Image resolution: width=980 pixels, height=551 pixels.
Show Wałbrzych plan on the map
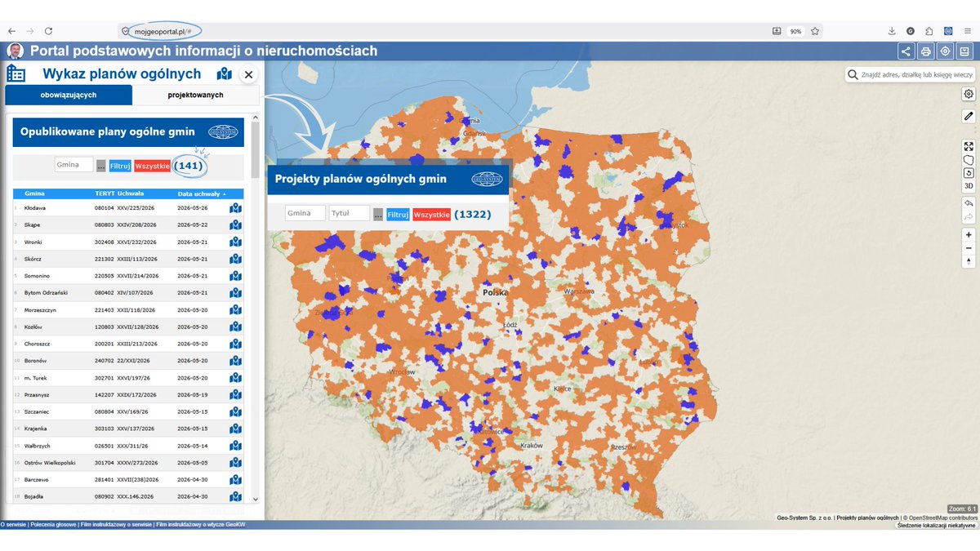point(236,446)
